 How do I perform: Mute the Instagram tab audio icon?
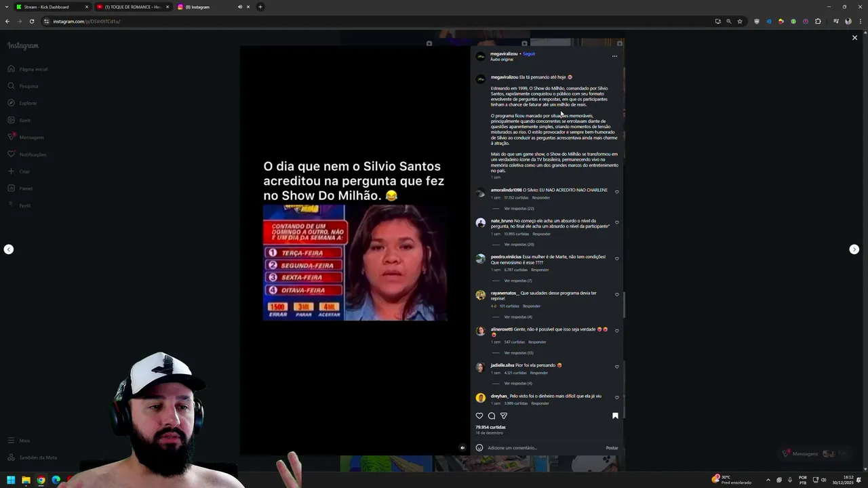[x=239, y=7]
